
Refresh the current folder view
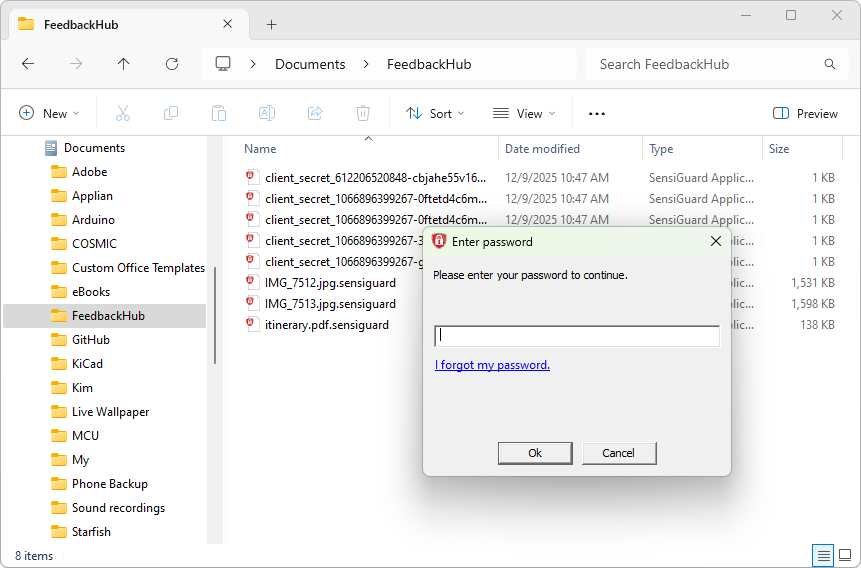tap(172, 64)
